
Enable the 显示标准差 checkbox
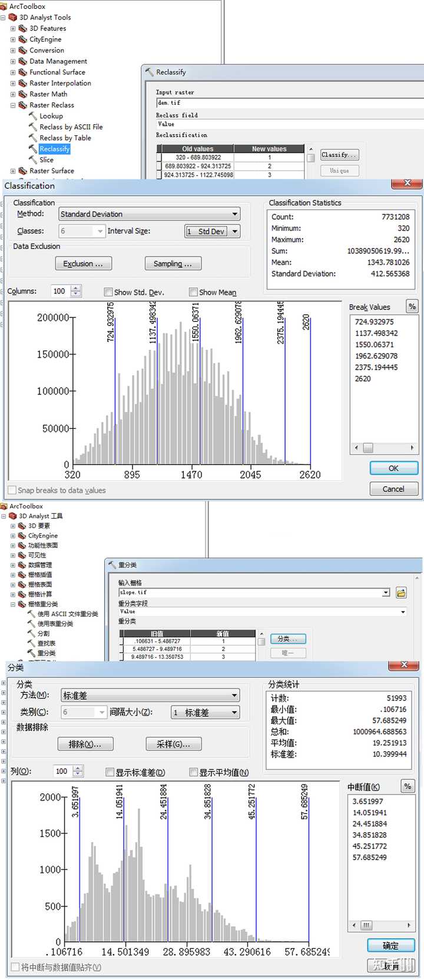click(110, 772)
